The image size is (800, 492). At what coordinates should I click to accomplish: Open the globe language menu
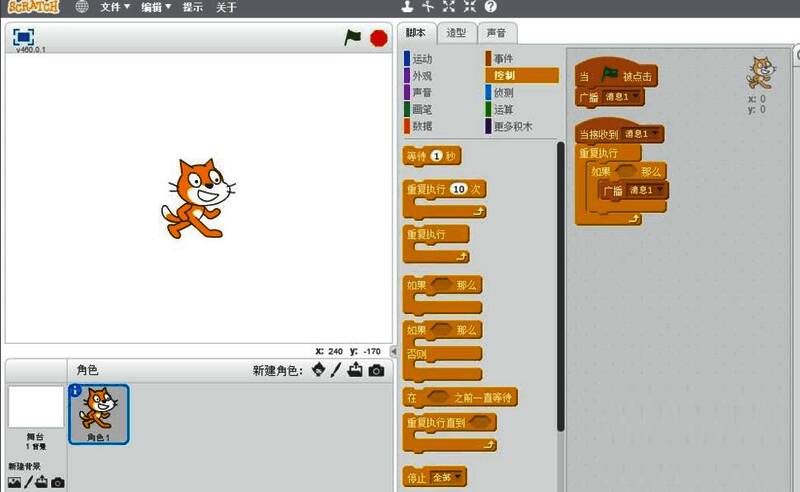(x=82, y=7)
